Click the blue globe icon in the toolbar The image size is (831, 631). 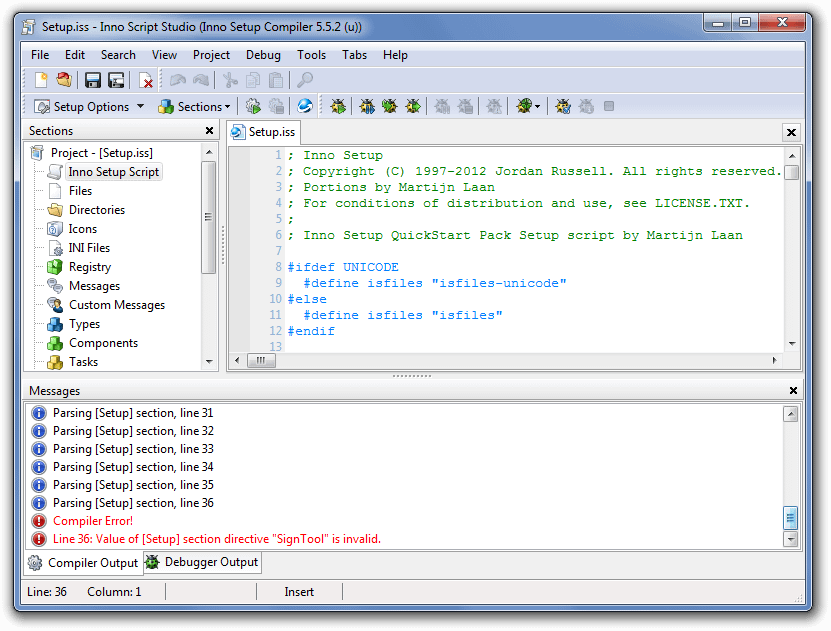305,106
